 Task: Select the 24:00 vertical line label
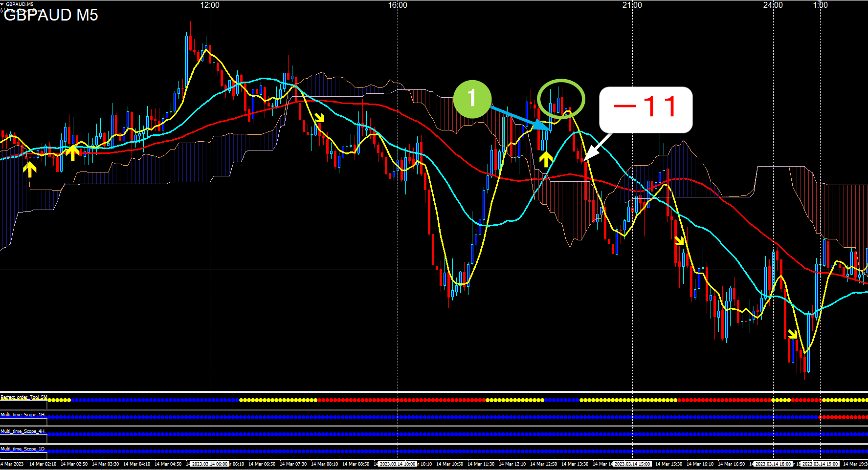point(773,5)
